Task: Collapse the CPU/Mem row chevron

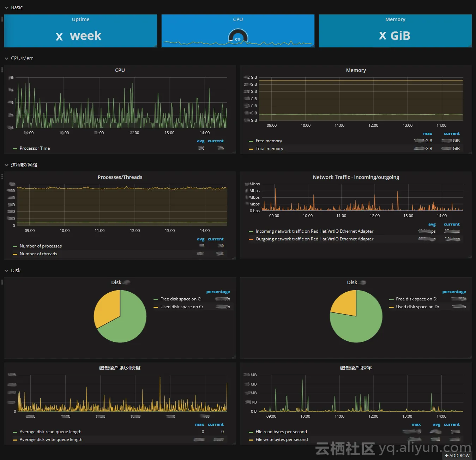Action: coord(6,58)
